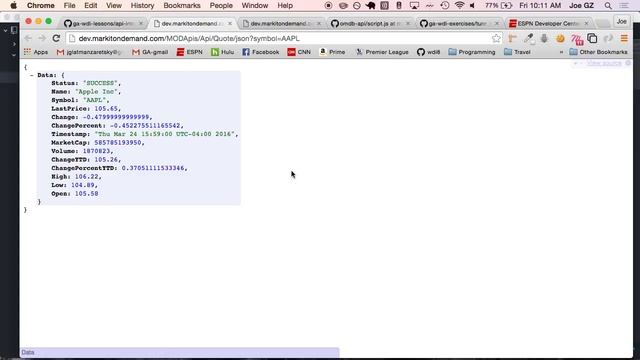Click the screen recording menu bar icon

pyautogui.click(x=328, y=6)
